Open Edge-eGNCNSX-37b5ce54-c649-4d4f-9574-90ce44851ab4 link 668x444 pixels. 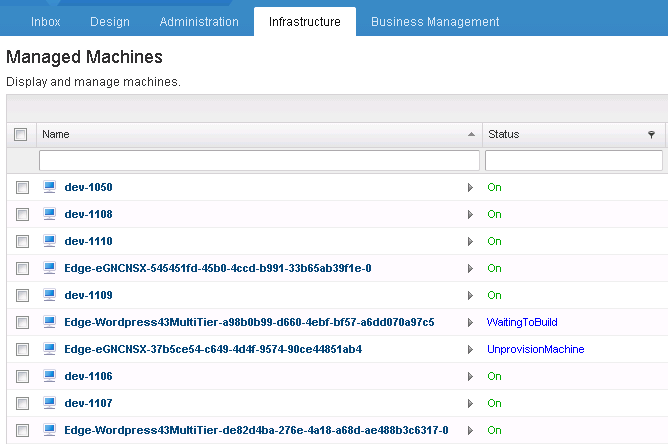coord(213,349)
